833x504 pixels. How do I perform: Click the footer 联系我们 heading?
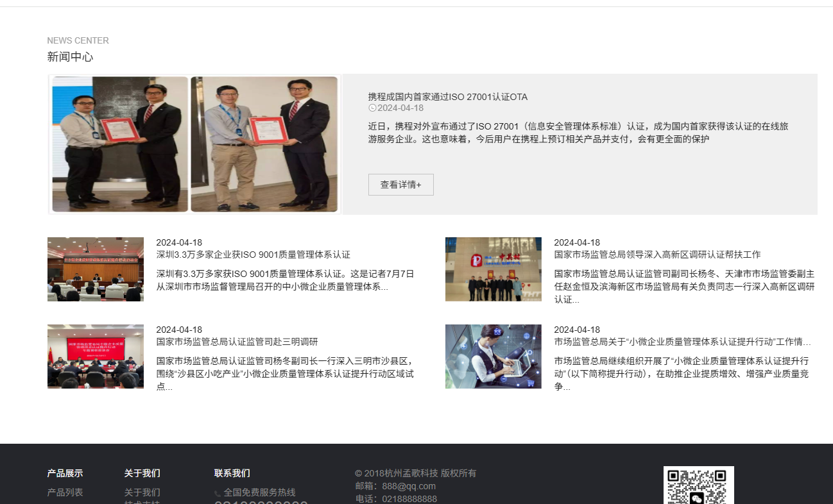pyautogui.click(x=232, y=473)
